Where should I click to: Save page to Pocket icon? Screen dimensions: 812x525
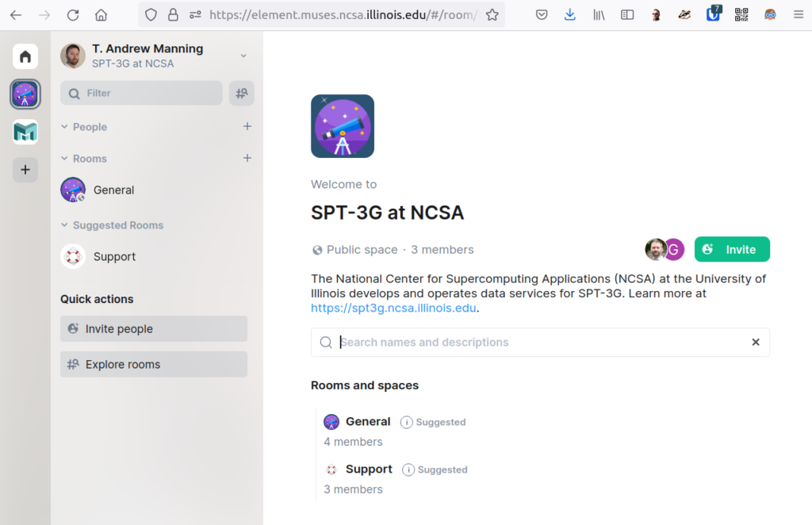[x=542, y=15]
